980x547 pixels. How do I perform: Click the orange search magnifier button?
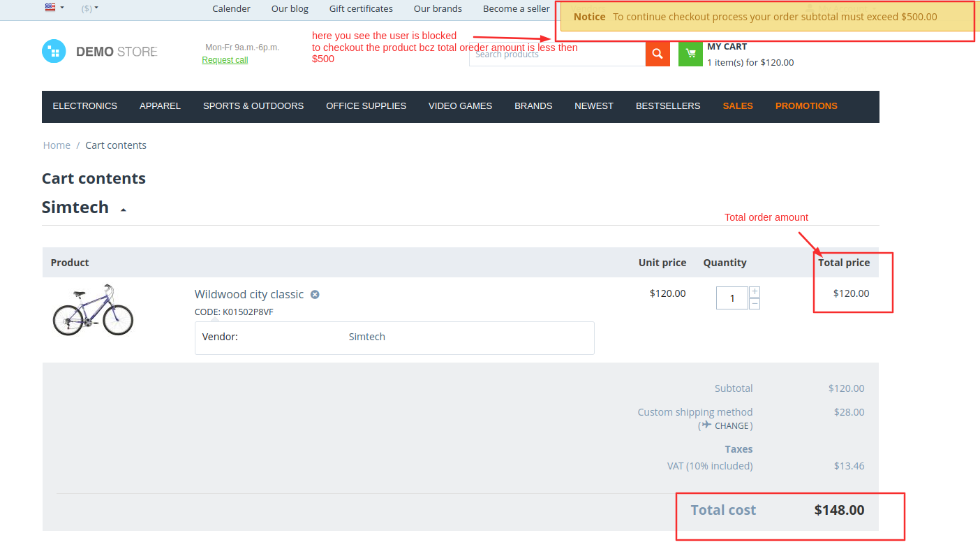[x=658, y=54]
